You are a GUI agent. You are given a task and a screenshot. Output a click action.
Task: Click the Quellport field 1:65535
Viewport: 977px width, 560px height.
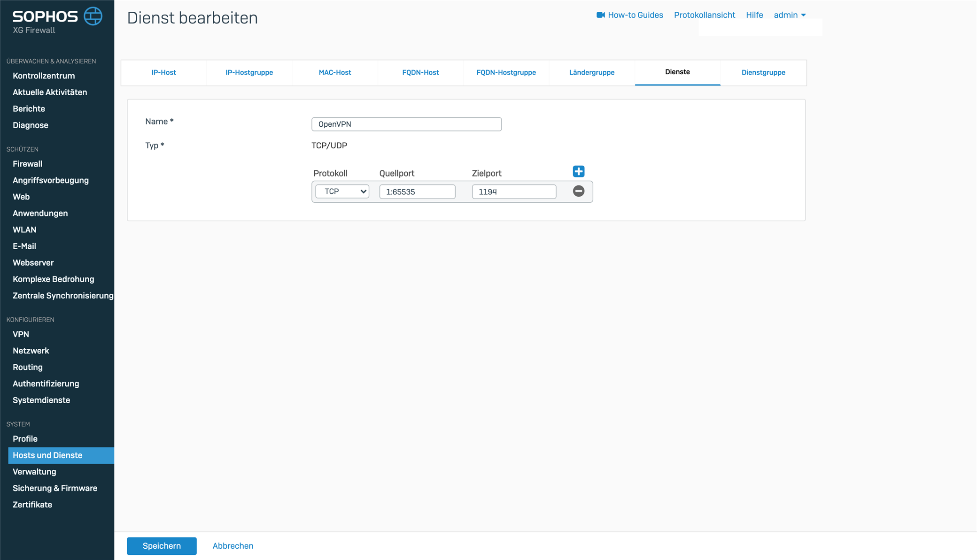pos(417,192)
